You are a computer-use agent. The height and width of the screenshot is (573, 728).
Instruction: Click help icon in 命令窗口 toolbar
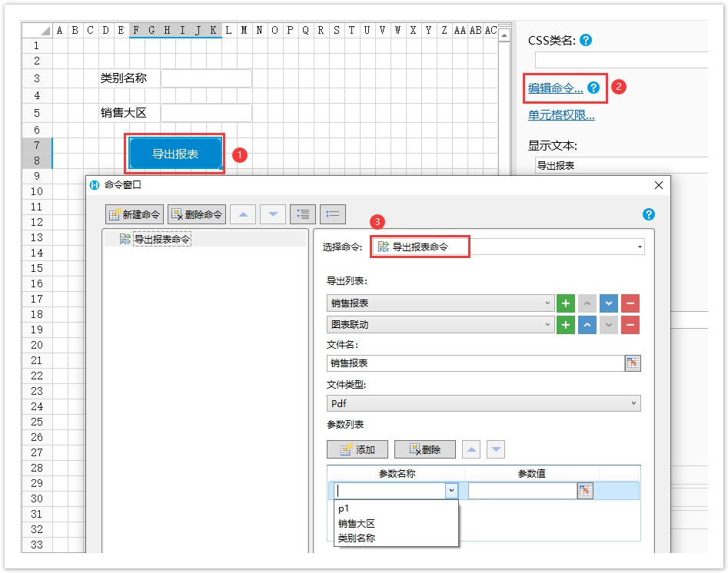tap(648, 214)
